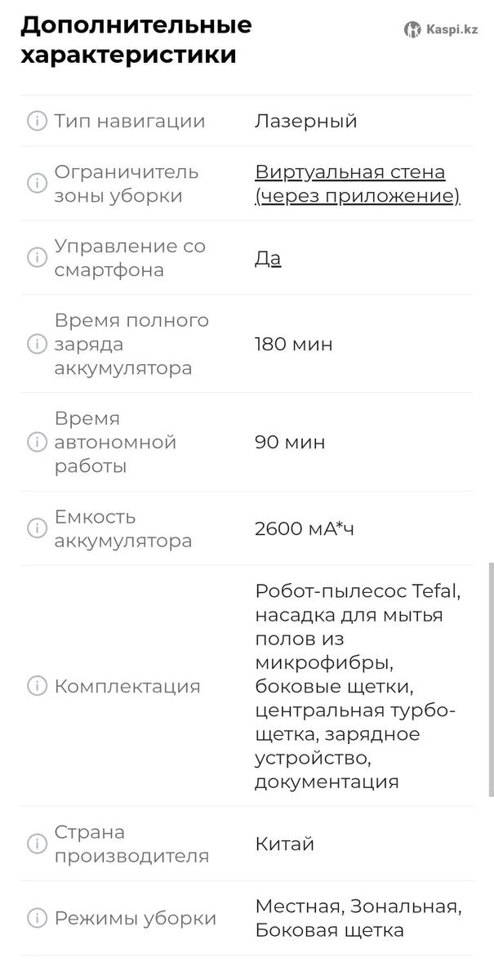Screen dimensions: 494x980
Task: Show info about Время полного заряда аккумулятора
Action: tap(37, 344)
